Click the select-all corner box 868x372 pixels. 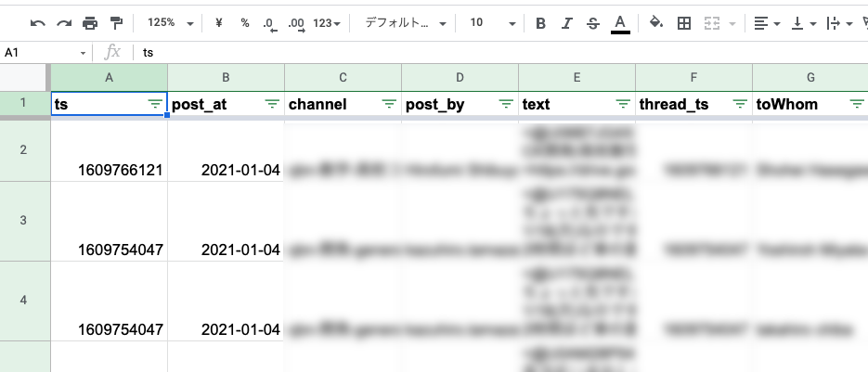23,78
